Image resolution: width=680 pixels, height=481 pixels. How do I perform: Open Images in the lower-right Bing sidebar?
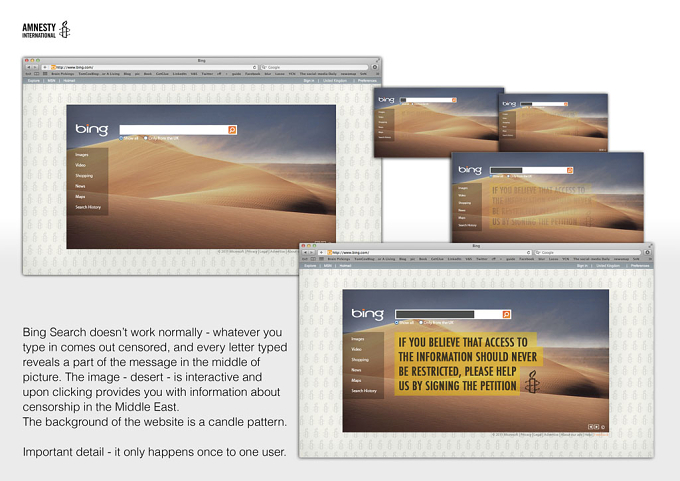(x=357, y=339)
